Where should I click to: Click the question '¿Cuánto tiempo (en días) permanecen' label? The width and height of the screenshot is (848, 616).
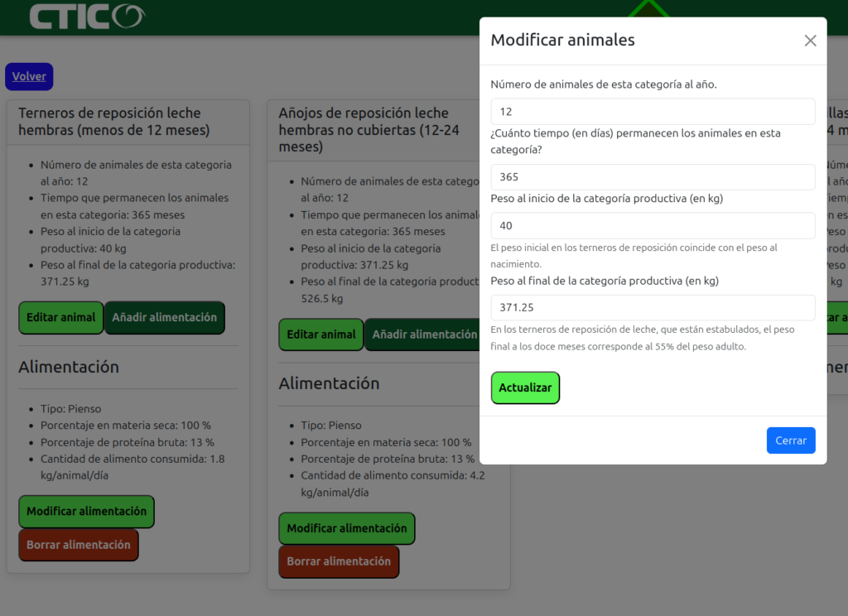635,141
